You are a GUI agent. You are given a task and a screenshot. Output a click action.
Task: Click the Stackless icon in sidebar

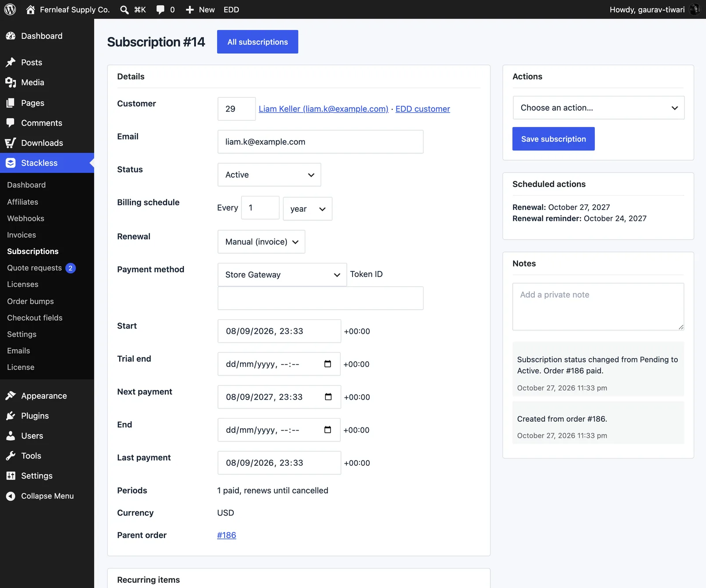pyautogui.click(x=11, y=163)
